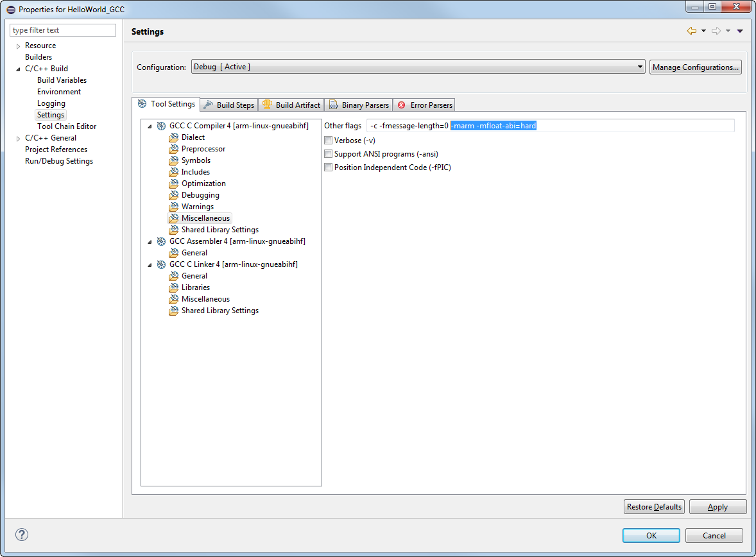
Task: Click the Manage Configurations button
Action: coord(695,66)
